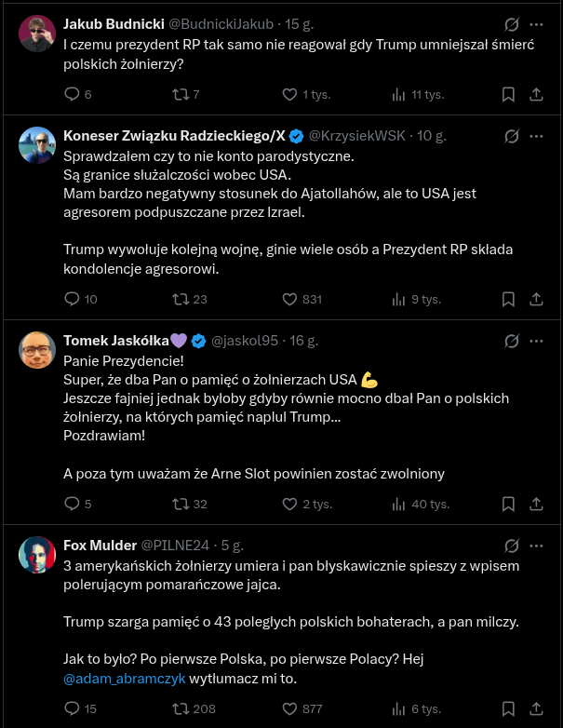Click Fox Mulder's profile avatar
This screenshot has height=728, width=563.
37,554
